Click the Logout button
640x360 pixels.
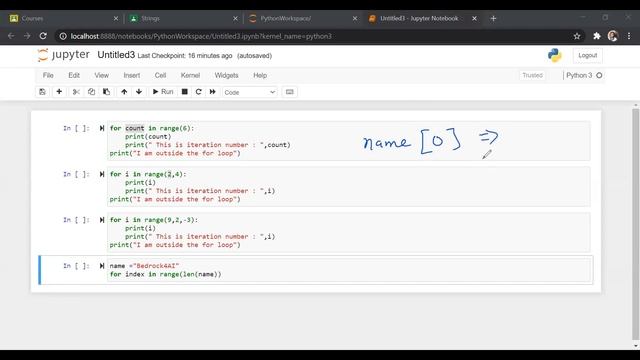(587, 55)
